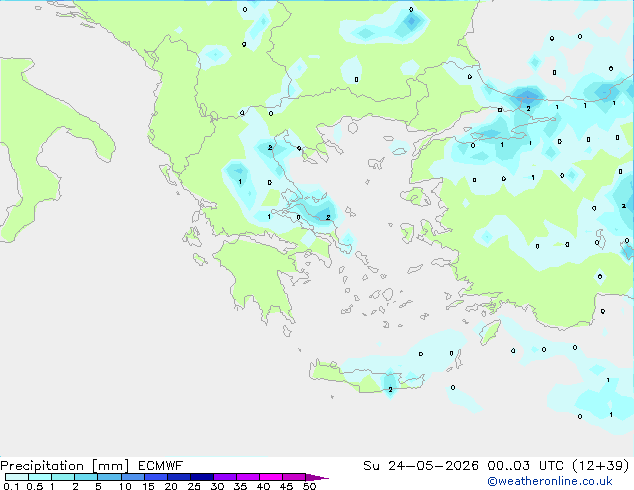Click the legend swatch between 15 and 20
Image resolution: width=634 pixels, height=490 pixels.
(156, 477)
